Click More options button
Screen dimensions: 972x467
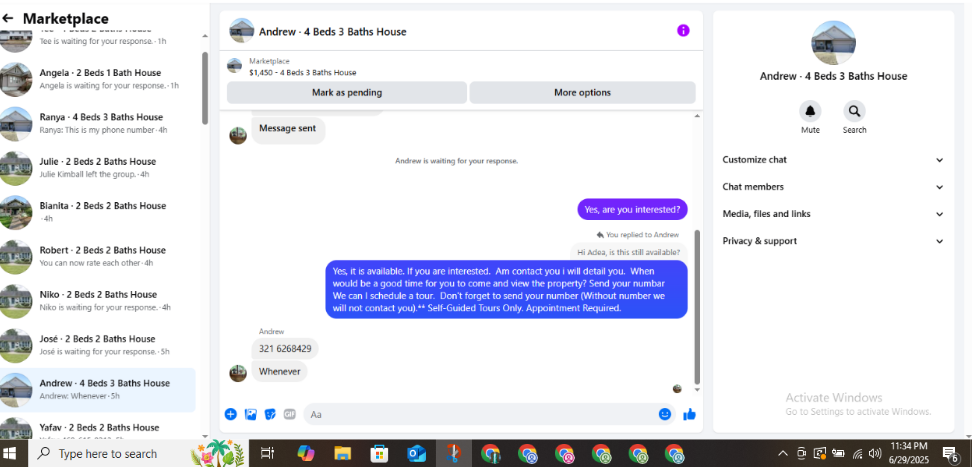582,92
